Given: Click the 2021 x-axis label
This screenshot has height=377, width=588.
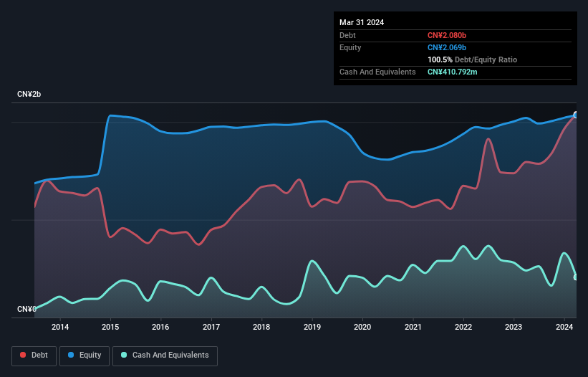Looking at the screenshot, I should coord(413,327).
